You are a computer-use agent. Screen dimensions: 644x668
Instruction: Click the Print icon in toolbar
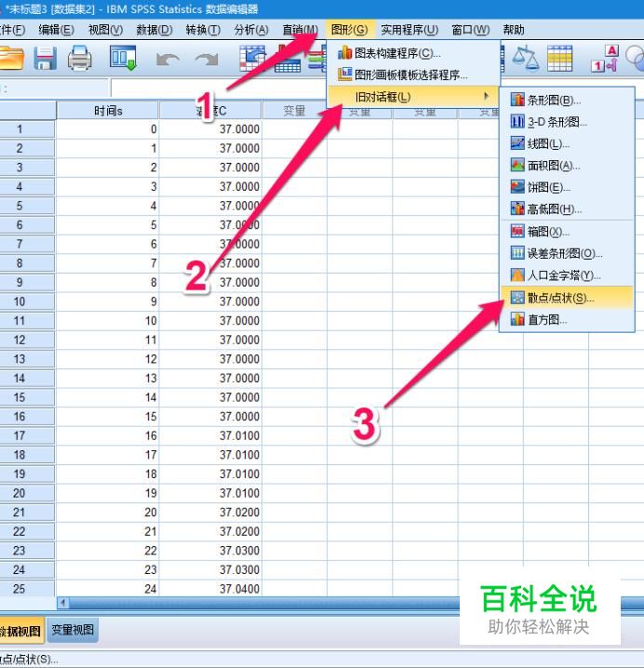click(x=80, y=58)
